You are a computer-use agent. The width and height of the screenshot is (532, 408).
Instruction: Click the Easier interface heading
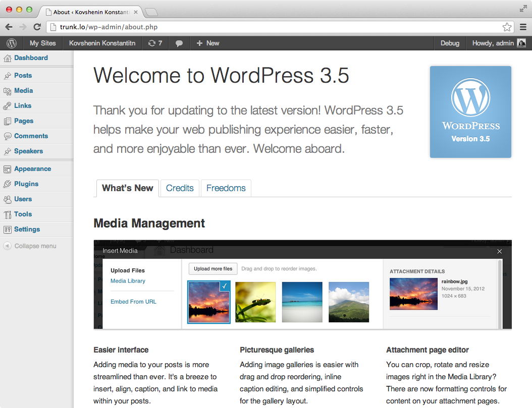[121, 349]
